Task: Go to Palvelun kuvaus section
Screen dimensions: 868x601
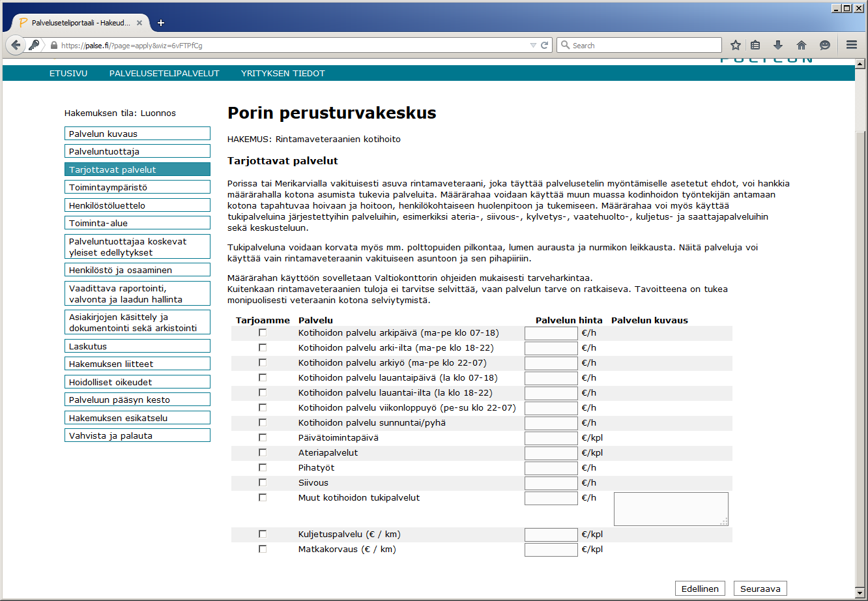Action: [x=137, y=134]
